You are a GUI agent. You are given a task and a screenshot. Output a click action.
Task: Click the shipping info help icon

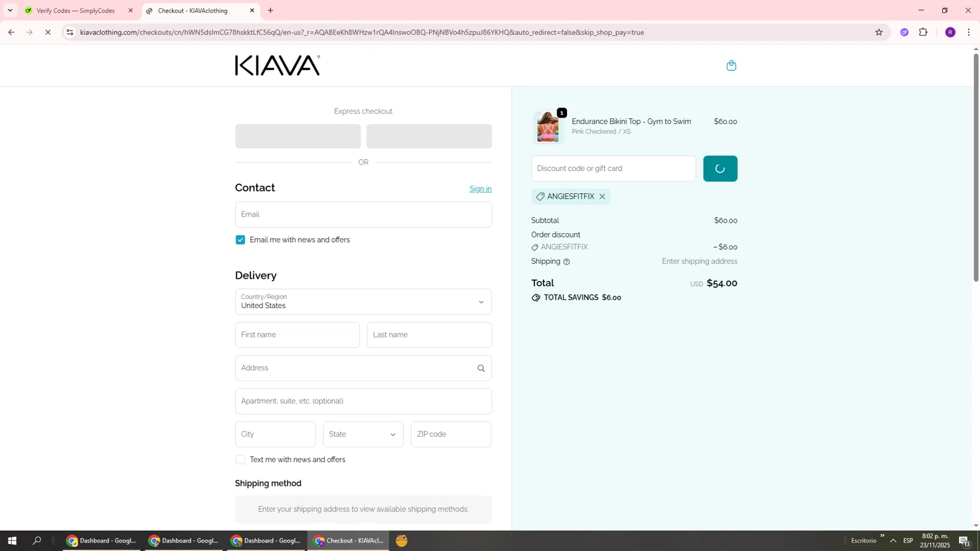pos(566,262)
